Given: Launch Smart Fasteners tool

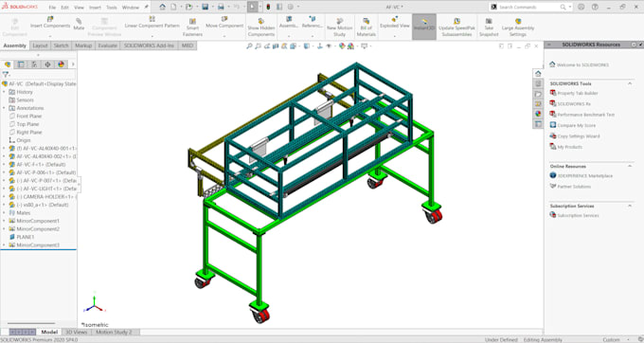Looking at the screenshot, I should point(192,27).
